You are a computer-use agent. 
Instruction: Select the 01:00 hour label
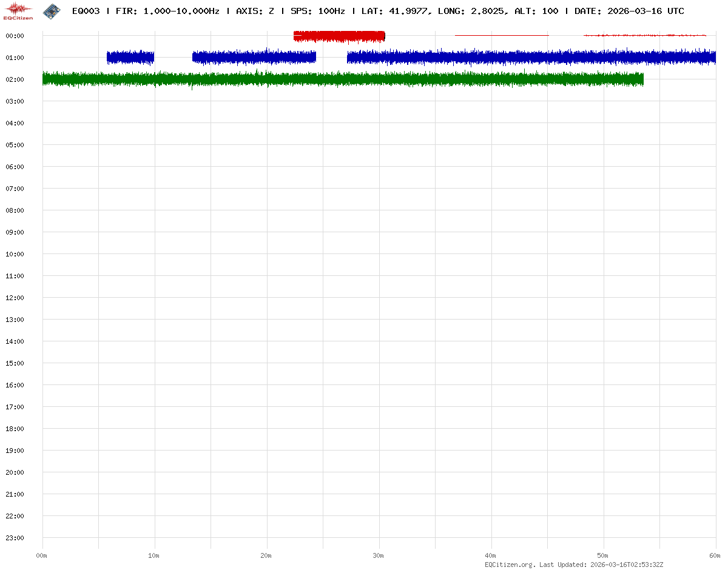[x=14, y=58]
